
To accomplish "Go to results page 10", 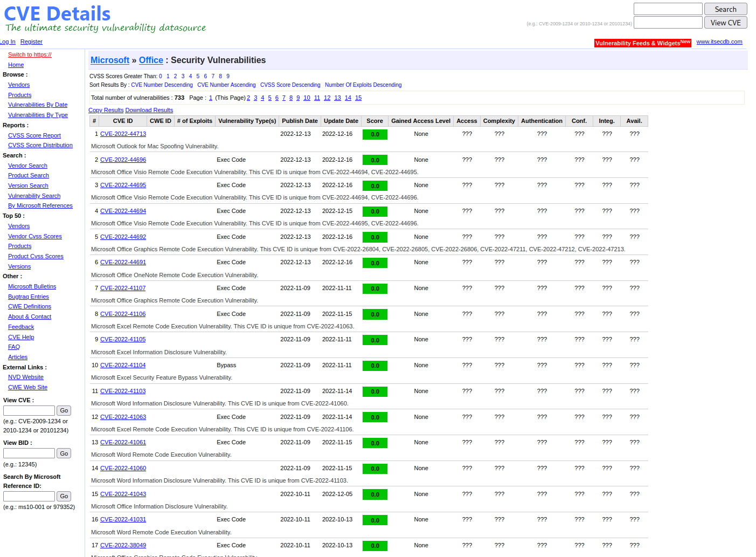I will [307, 98].
